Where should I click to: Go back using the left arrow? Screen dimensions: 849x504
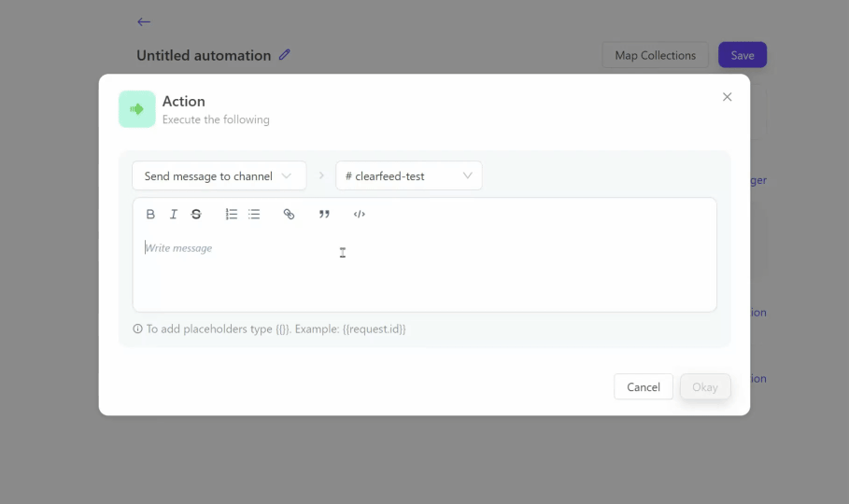pos(144,21)
